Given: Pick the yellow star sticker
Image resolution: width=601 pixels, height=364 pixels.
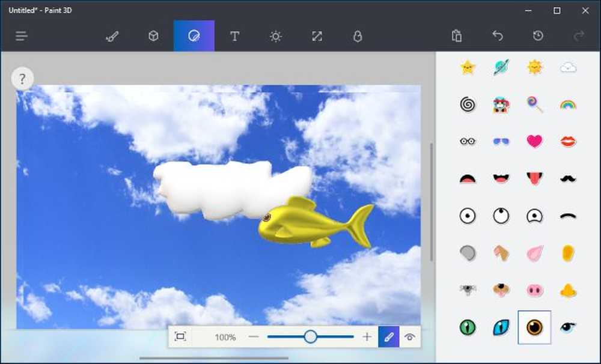Looking at the screenshot, I should (468, 68).
